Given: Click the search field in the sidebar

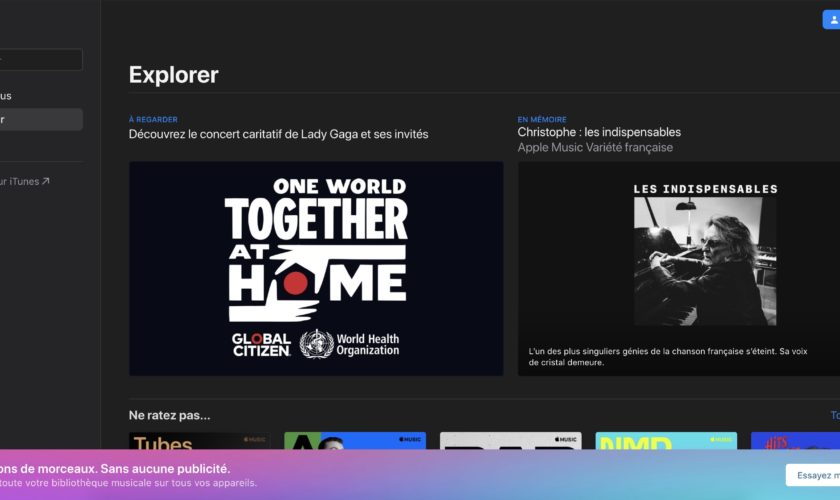Looking at the screenshot, I should (x=41, y=60).
